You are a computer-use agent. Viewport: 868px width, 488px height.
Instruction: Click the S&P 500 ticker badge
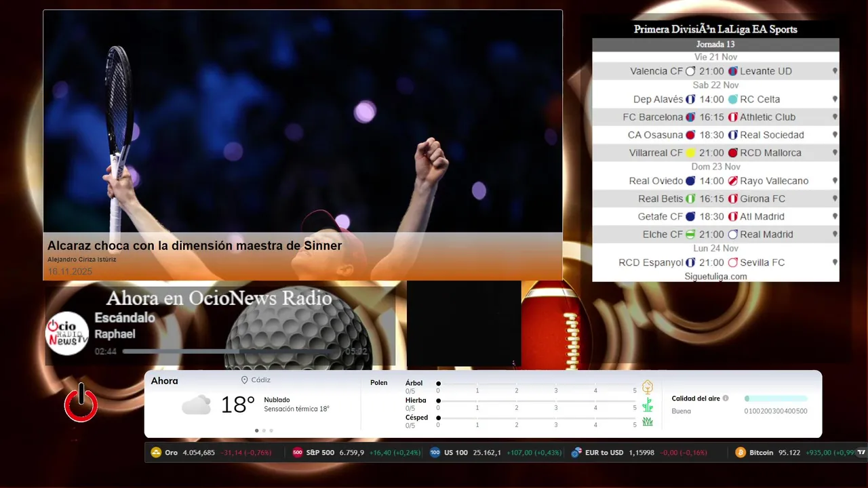(297, 453)
